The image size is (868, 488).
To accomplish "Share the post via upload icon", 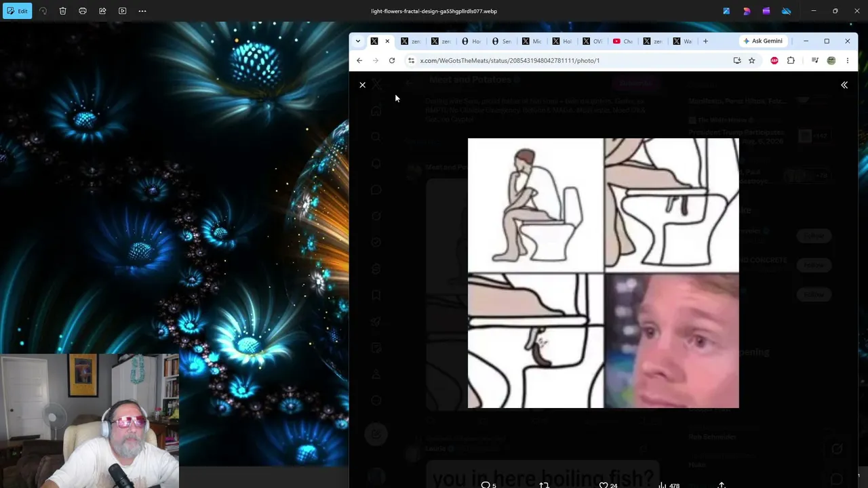I will point(722,485).
